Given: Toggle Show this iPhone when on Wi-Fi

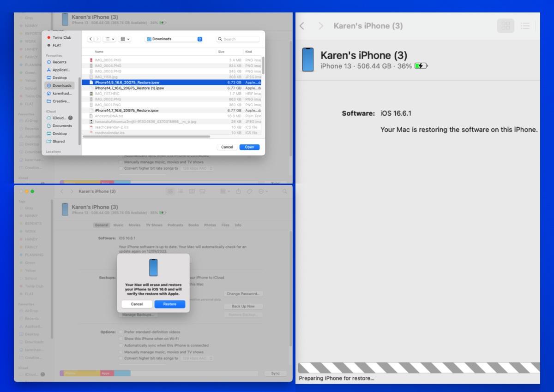Looking at the screenshot, I should 121,339.
